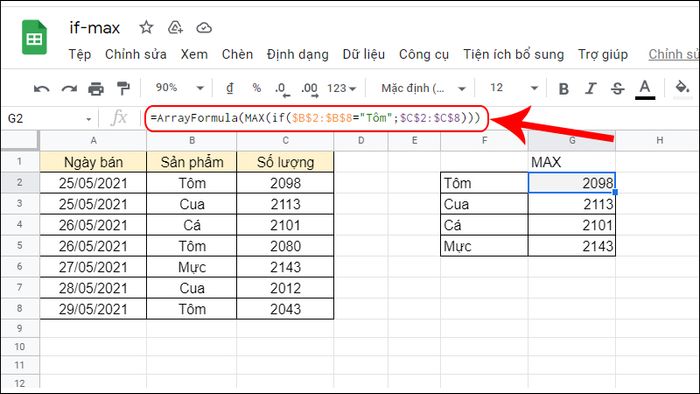Click the move to Drive folder icon
Image resolution: width=700 pixels, height=394 pixels.
click(175, 28)
